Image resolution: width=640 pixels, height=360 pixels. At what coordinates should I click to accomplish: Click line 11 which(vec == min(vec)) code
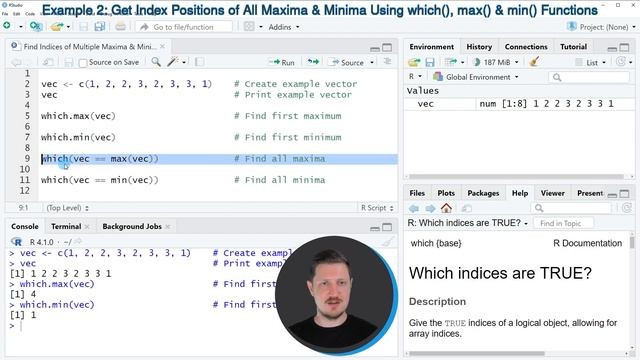pos(100,180)
